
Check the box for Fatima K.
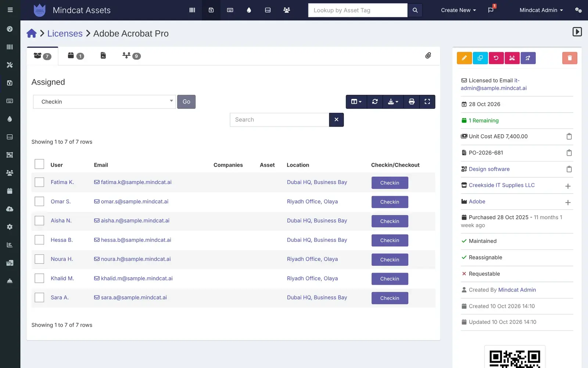(x=39, y=182)
